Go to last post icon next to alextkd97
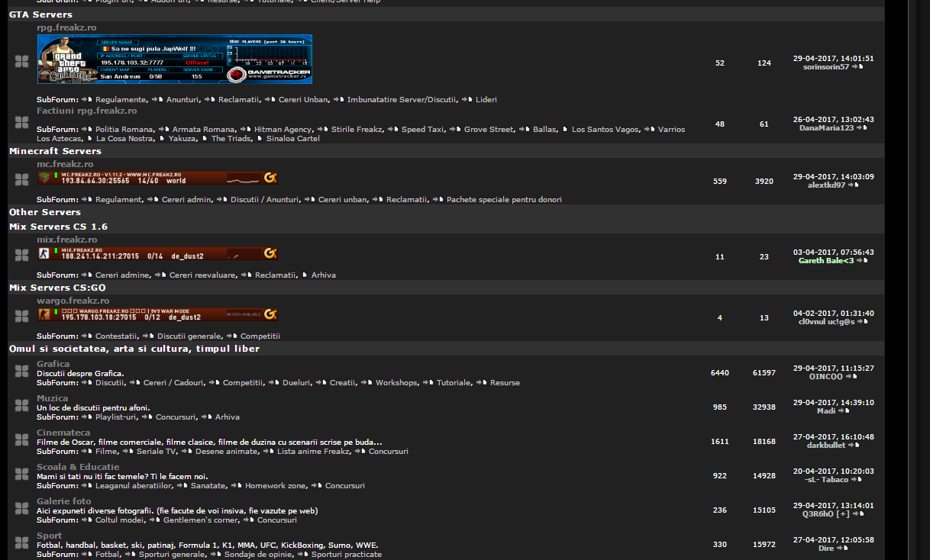The width and height of the screenshot is (930, 560). point(854,185)
